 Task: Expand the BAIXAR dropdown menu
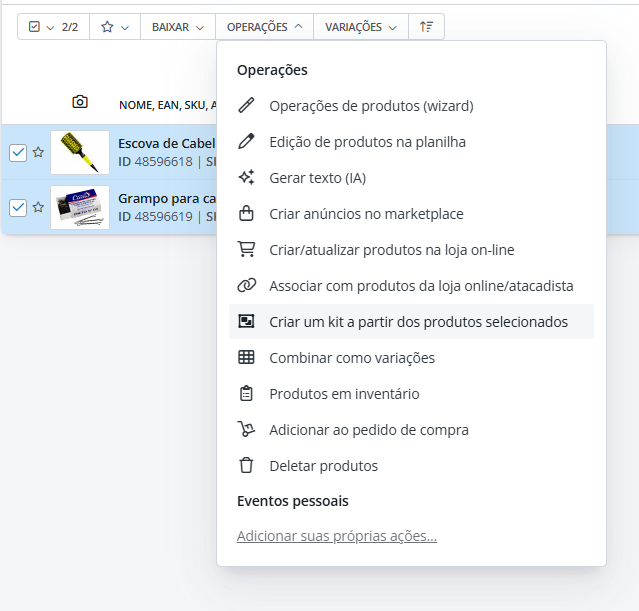click(177, 27)
